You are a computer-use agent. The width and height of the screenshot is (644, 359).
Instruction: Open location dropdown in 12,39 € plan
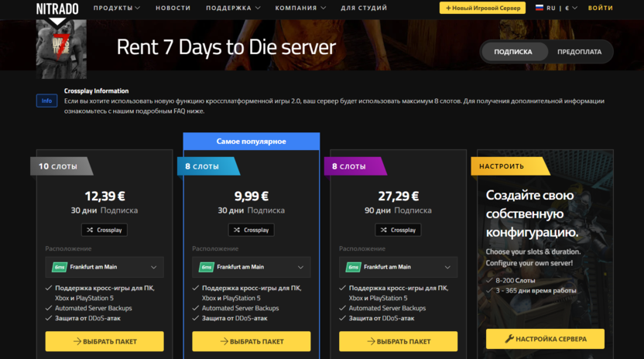tap(104, 267)
